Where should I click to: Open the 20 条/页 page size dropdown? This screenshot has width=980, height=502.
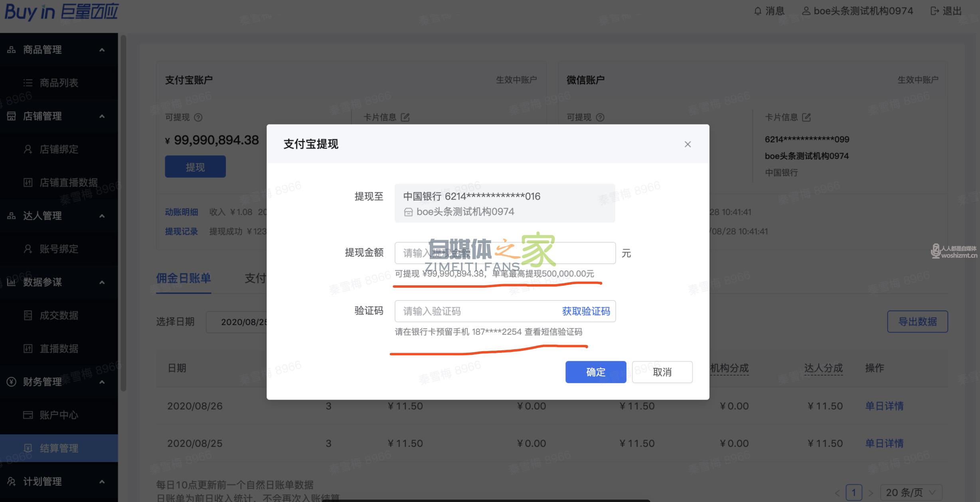911,492
